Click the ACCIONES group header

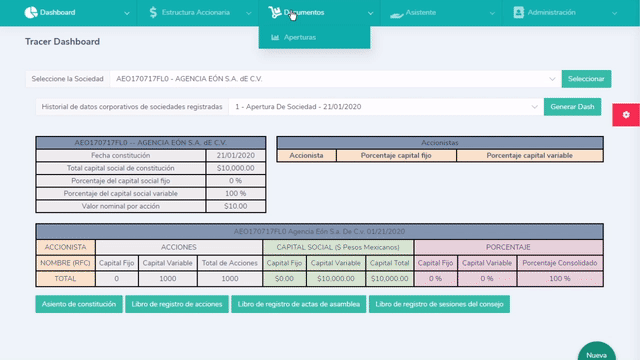point(178,247)
